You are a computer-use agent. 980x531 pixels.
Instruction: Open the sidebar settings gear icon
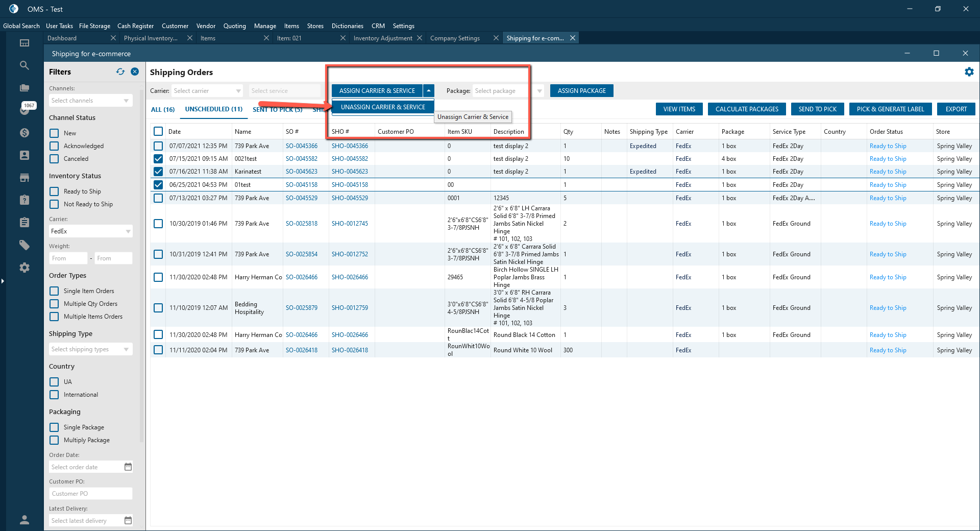[24, 268]
